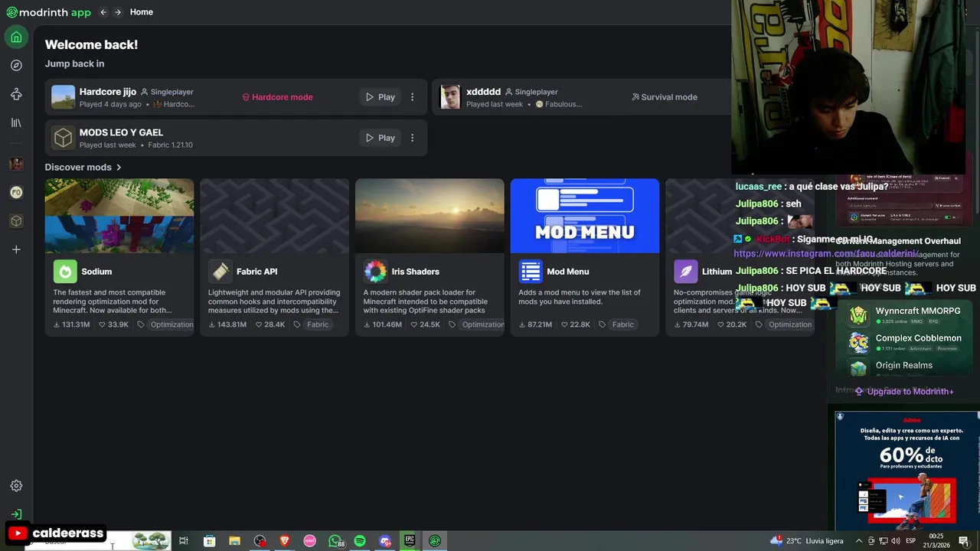The height and width of the screenshot is (551, 980).
Task: Open the volume control in system tray
Action: 896,541
